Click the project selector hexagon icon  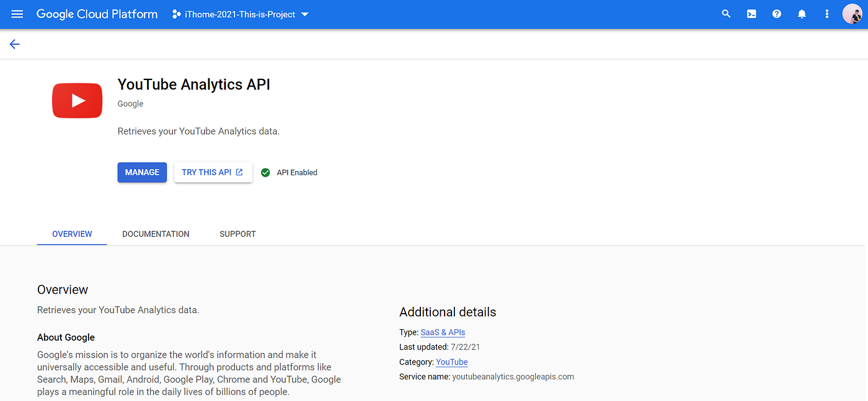(176, 14)
